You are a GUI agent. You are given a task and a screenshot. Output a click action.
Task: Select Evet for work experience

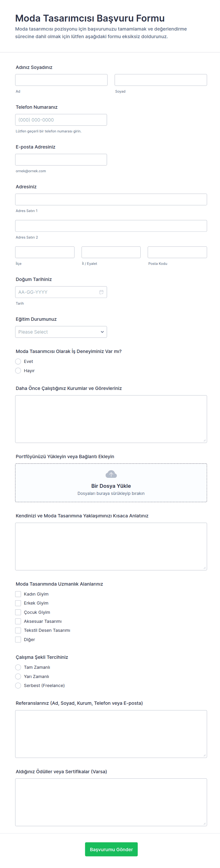[18, 362]
